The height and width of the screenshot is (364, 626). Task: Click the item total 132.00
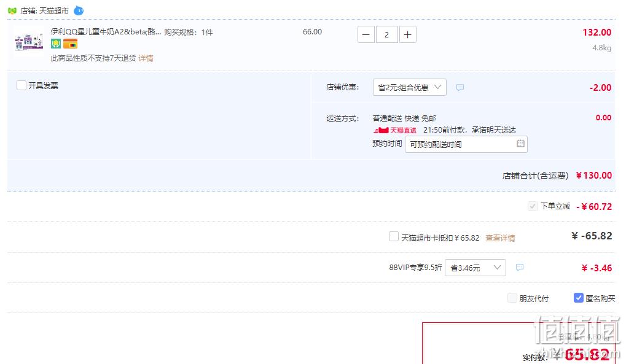coord(597,33)
